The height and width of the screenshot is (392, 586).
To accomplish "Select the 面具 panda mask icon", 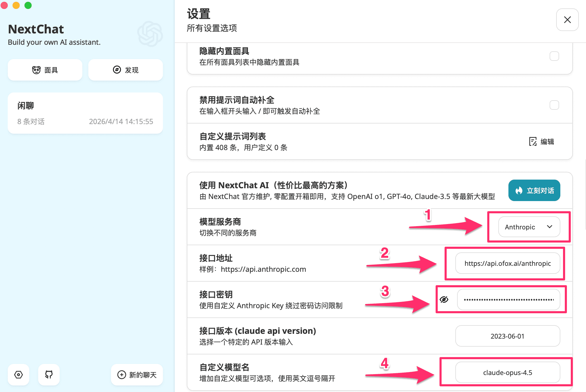I will 36,70.
